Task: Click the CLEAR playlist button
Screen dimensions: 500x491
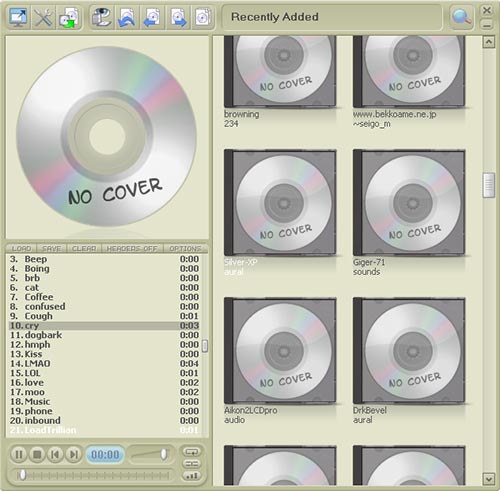Action: click(x=84, y=249)
